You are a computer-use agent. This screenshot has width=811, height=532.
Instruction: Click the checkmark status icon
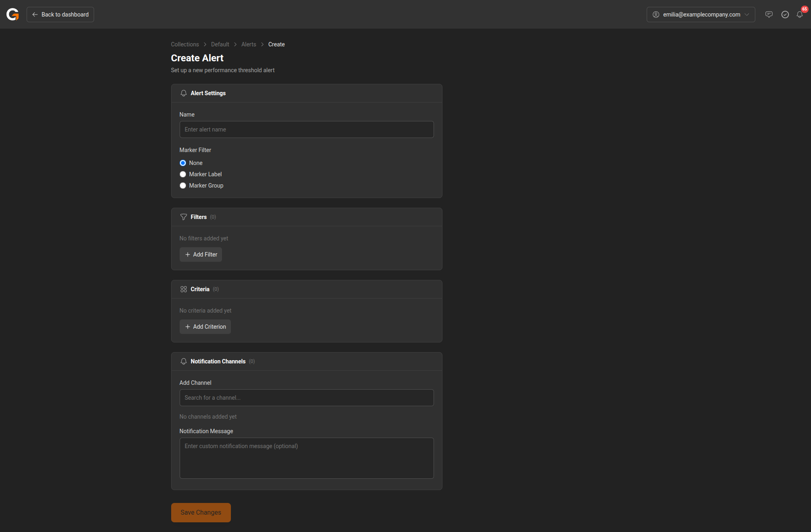(785, 15)
